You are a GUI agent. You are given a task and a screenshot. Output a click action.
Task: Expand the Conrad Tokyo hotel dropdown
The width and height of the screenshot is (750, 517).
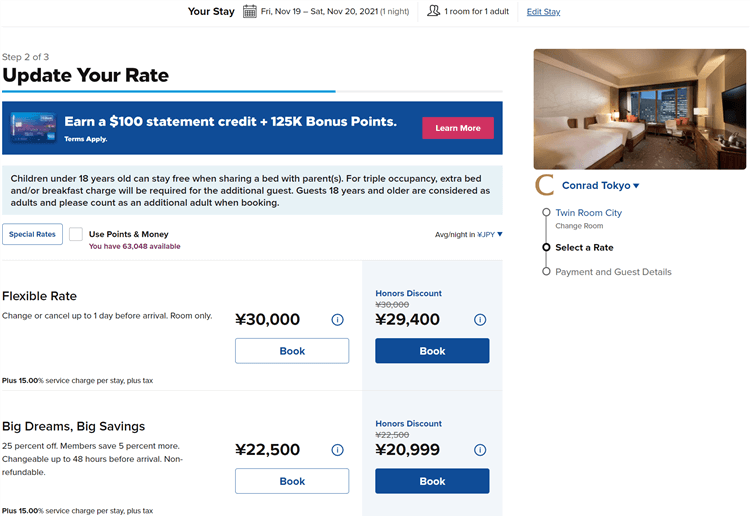click(x=600, y=186)
